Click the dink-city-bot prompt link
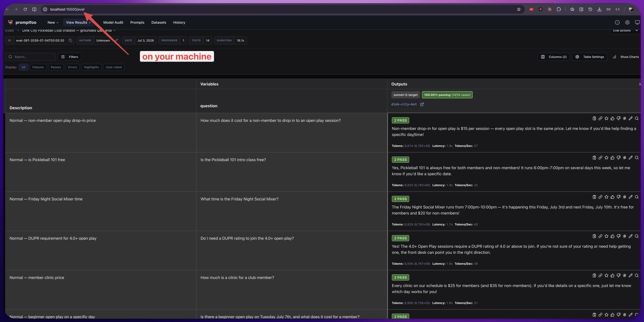The height and width of the screenshot is (322, 644). coord(404,104)
